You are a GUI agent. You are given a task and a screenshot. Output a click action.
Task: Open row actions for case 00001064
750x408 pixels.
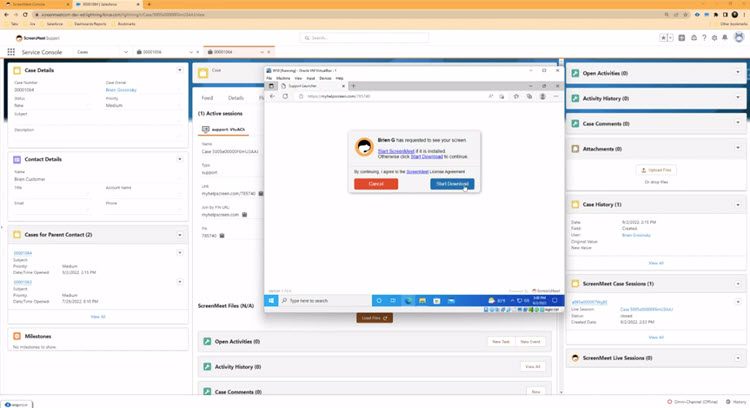[x=180, y=253]
